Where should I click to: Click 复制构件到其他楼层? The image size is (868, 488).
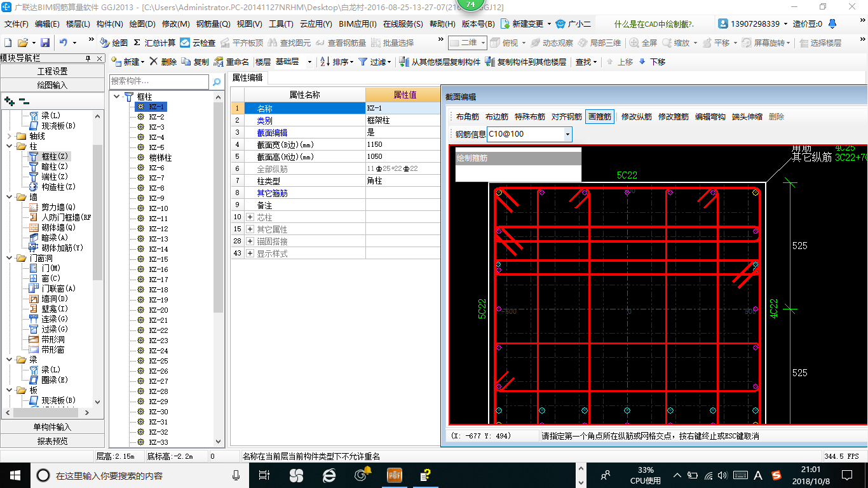(526, 62)
